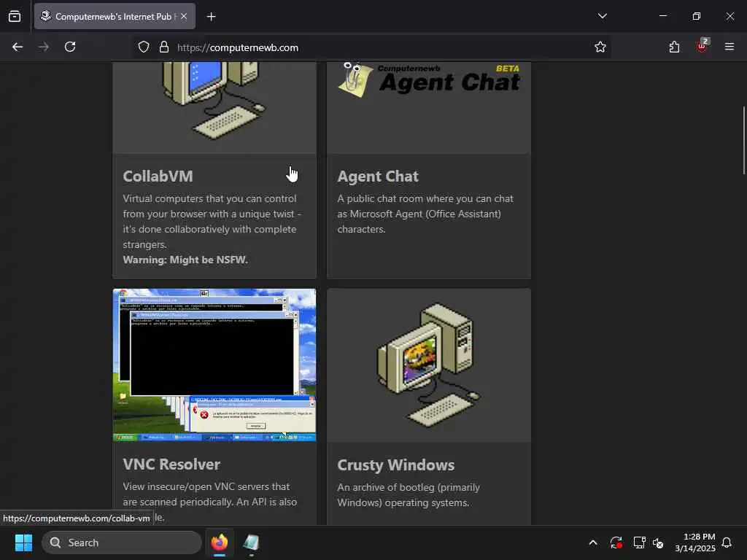The width and height of the screenshot is (747, 560).
Task: Bookmark this page with the star
Action: [600, 47]
